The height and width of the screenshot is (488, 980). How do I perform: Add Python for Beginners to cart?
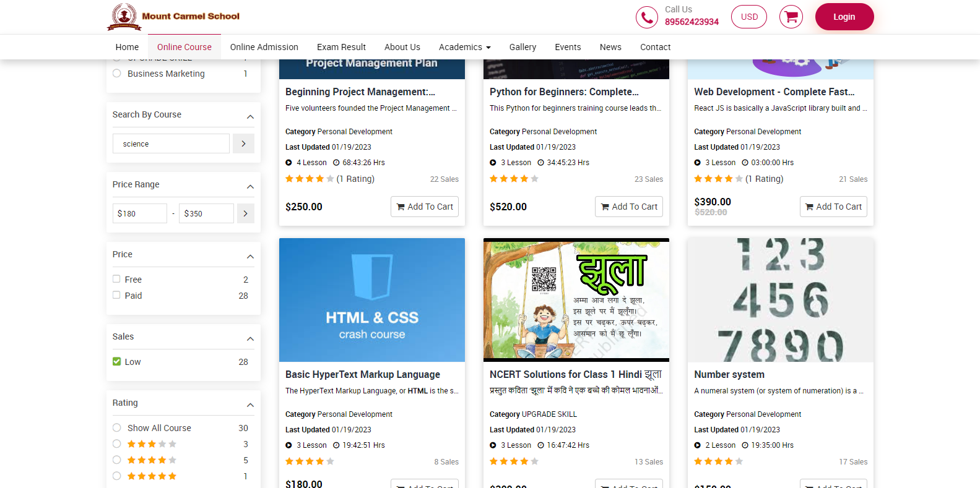coord(628,207)
